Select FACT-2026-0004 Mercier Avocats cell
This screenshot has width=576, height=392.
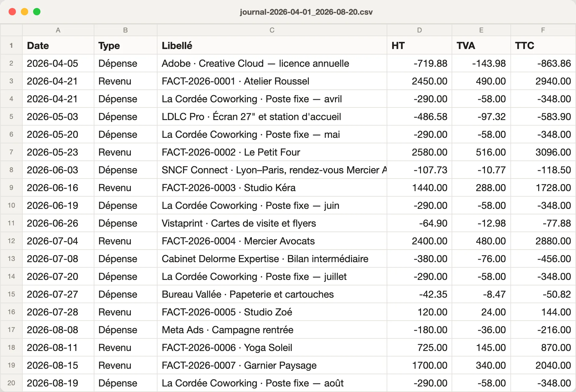[272, 241]
